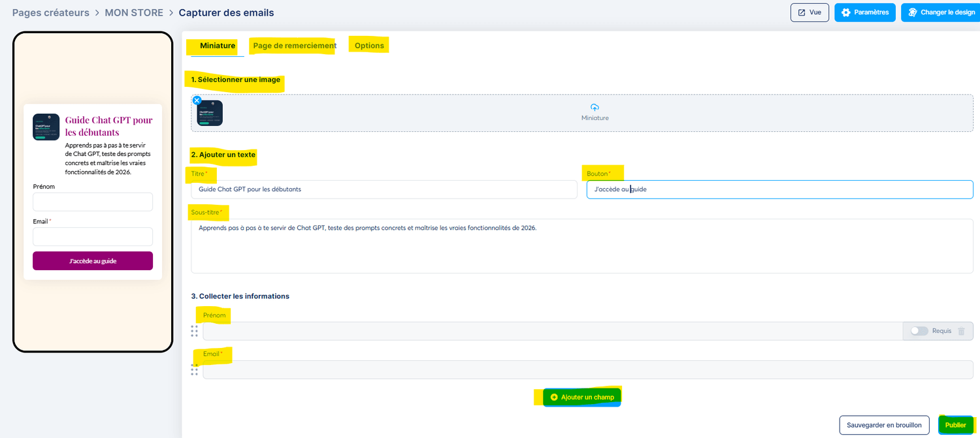Click Email input in the phone preview

[93, 236]
